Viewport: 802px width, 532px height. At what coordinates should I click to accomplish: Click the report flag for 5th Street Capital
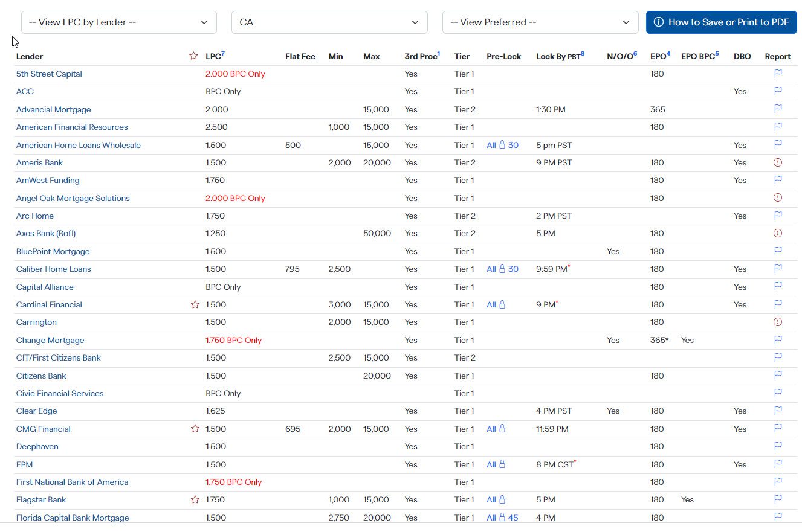pos(778,74)
